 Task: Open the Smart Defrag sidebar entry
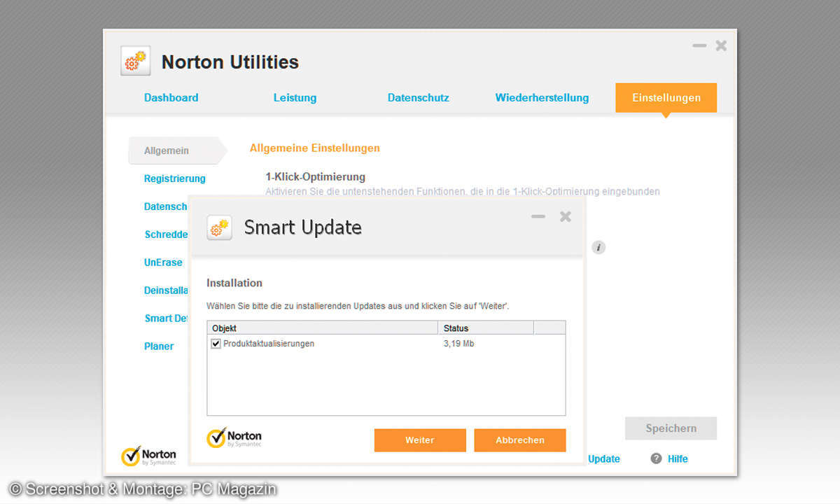(166, 318)
